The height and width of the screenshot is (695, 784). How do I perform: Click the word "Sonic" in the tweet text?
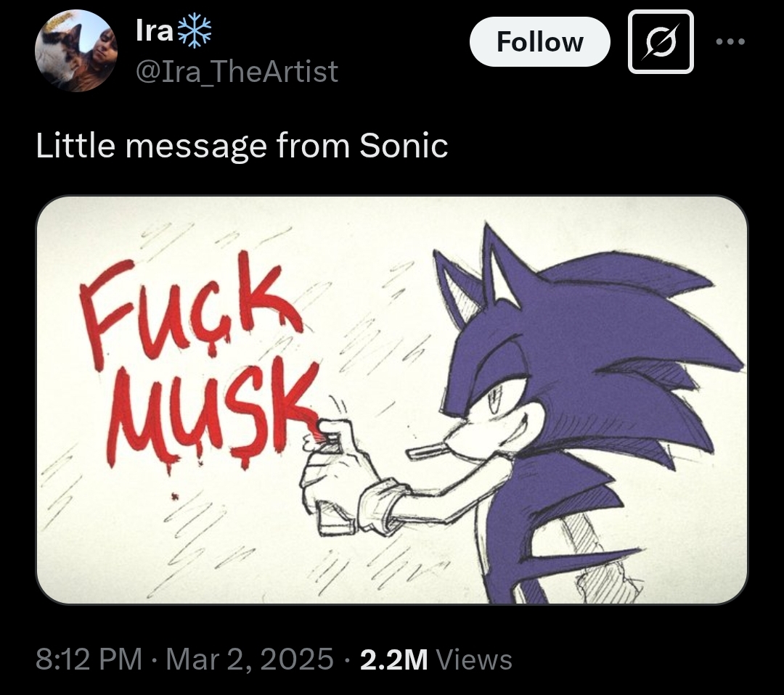[x=404, y=146]
